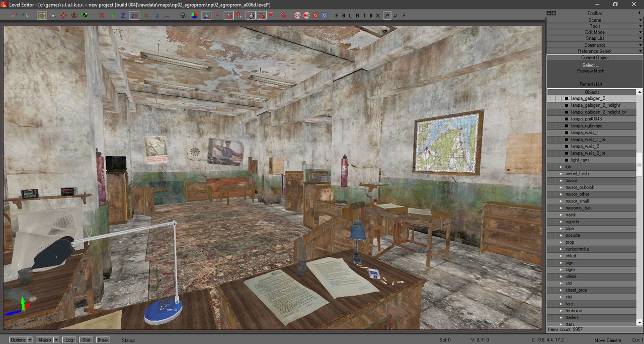Expand the mebel_trash folder

(x=561, y=174)
